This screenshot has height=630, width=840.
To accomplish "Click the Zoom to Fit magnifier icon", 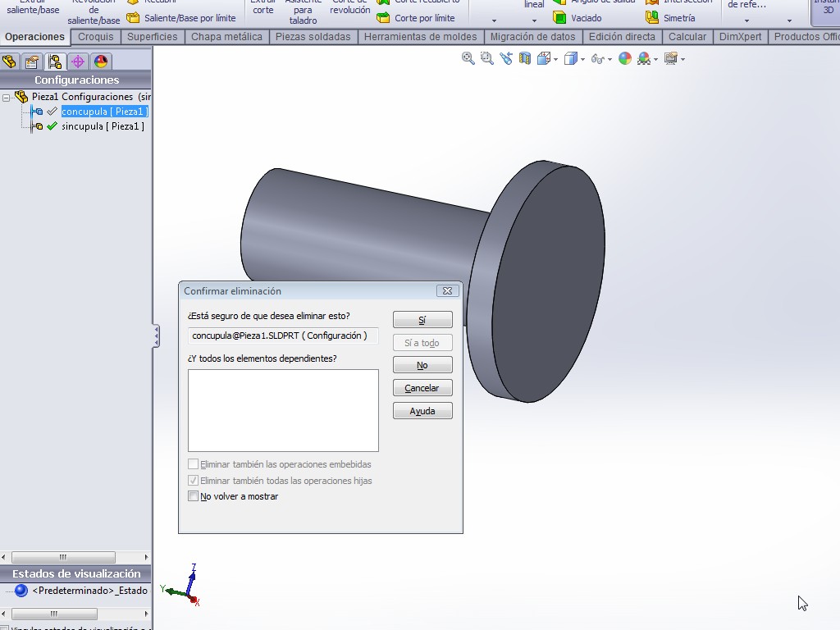I will click(x=468, y=58).
